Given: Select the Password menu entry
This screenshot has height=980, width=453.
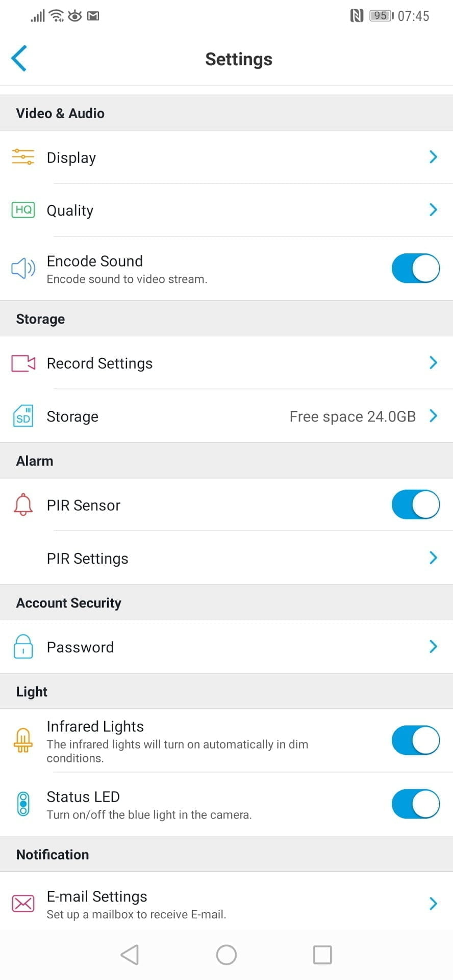Looking at the screenshot, I should tap(80, 647).
